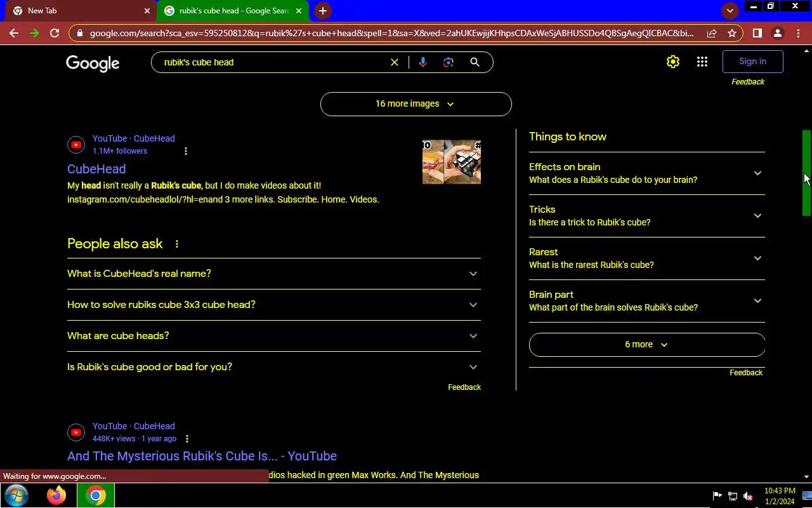Open Google quick settings gear
812x508 pixels.
coord(673,62)
